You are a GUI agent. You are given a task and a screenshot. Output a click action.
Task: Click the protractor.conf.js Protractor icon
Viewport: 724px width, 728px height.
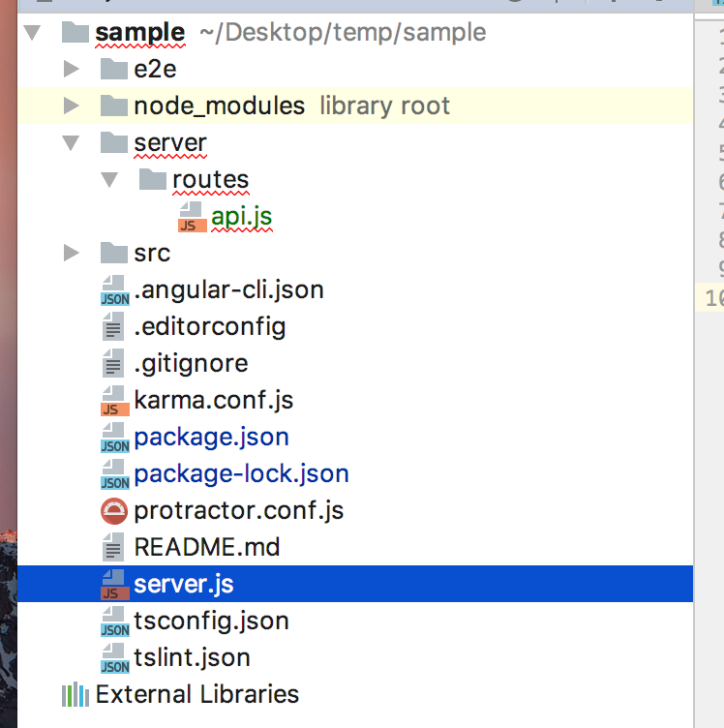click(114, 511)
